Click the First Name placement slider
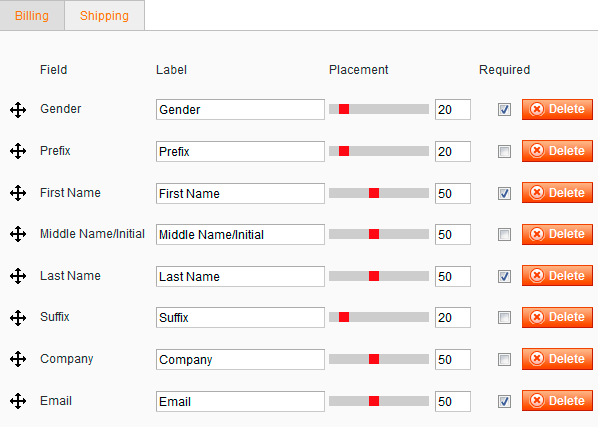Image resolution: width=598 pixels, height=427 pixels. tap(379, 193)
